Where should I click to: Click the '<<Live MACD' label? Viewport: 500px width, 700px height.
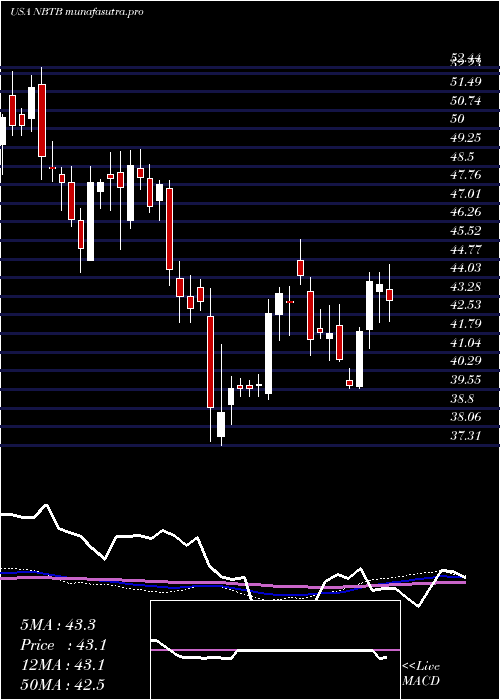pyautogui.click(x=421, y=673)
